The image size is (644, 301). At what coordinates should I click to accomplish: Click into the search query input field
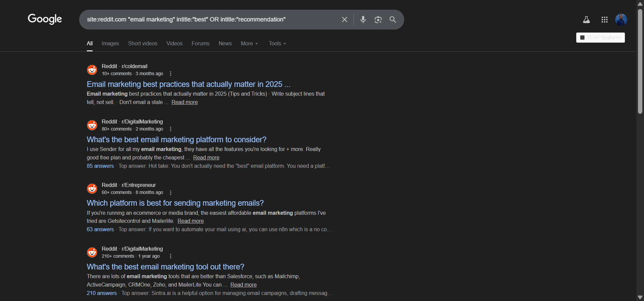click(211, 19)
